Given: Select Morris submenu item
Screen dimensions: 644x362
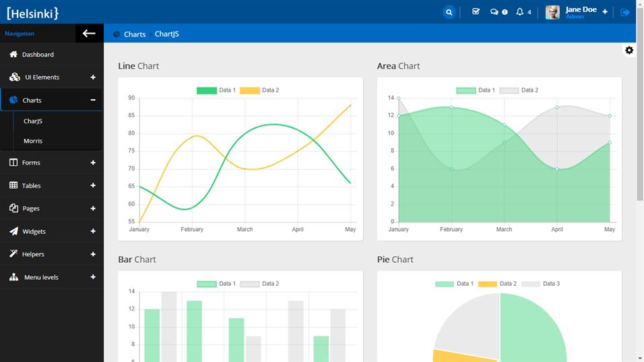Looking at the screenshot, I should click(x=33, y=140).
